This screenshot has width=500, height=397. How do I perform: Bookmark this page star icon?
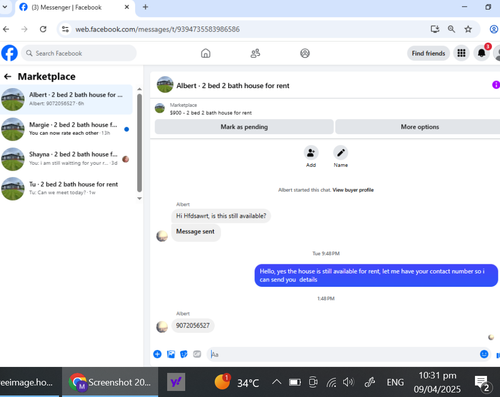(468, 29)
